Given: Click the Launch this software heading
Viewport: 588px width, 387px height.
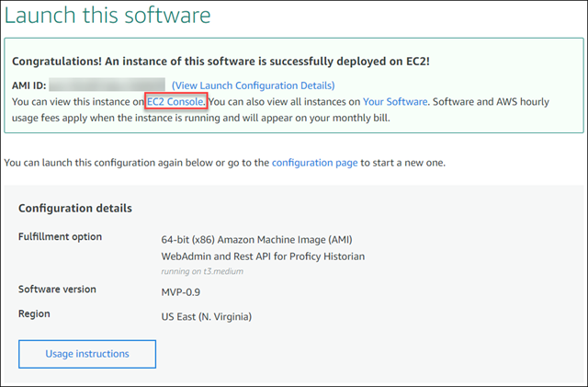Looking at the screenshot, I should pos(107,16).
